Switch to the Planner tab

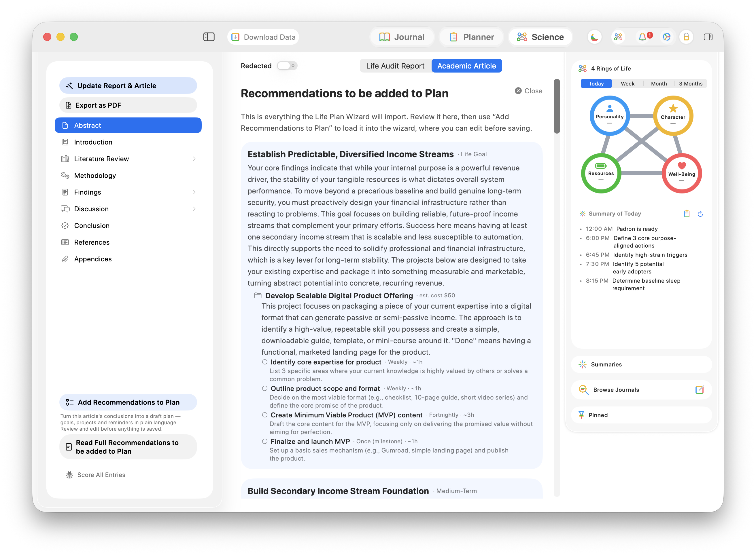472,37
